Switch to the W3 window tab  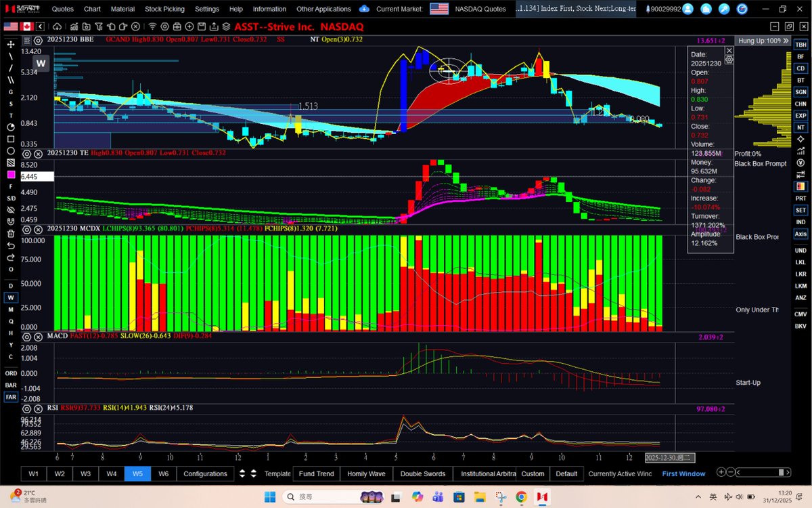(85, 473)
